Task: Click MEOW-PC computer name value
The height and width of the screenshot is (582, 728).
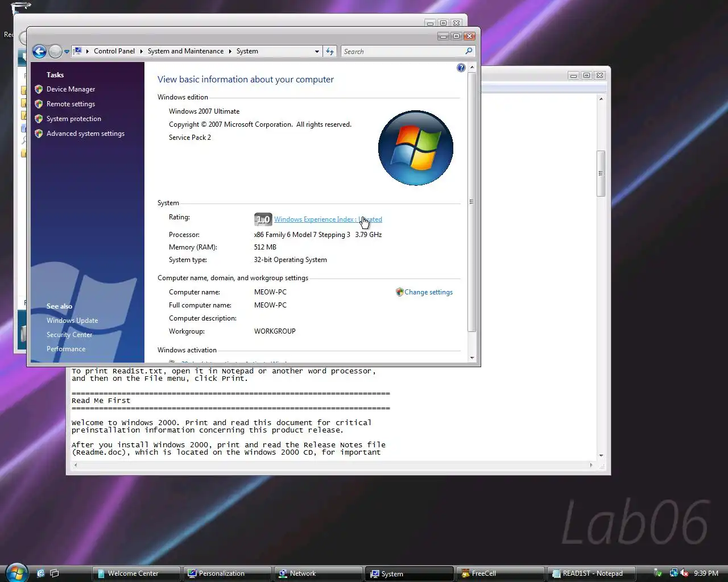Action: 270,292
